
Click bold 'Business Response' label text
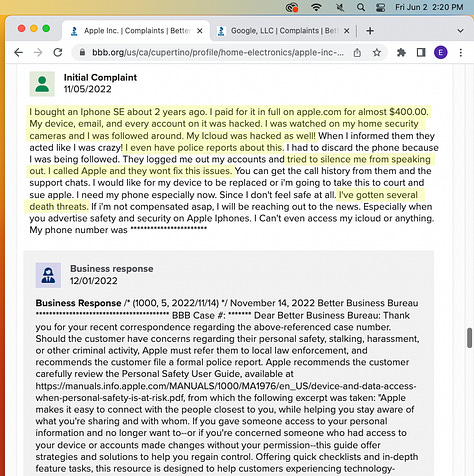(78, 303)
